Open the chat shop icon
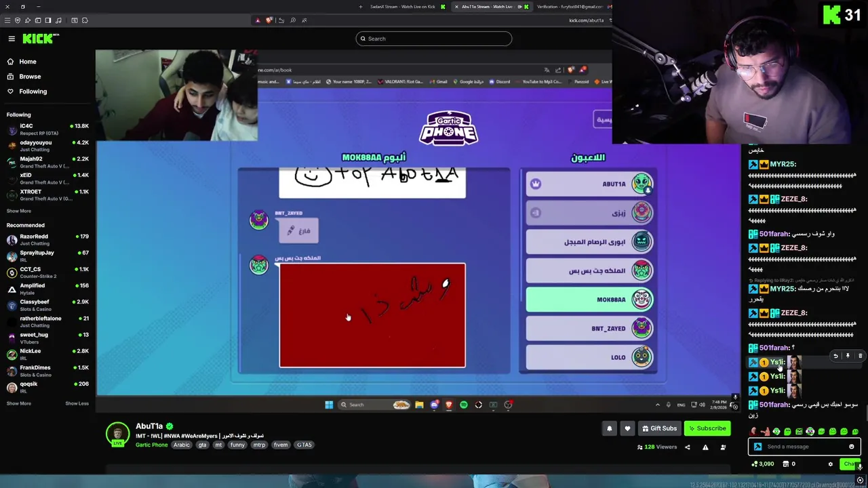868x488 pixels. point(786,464)
